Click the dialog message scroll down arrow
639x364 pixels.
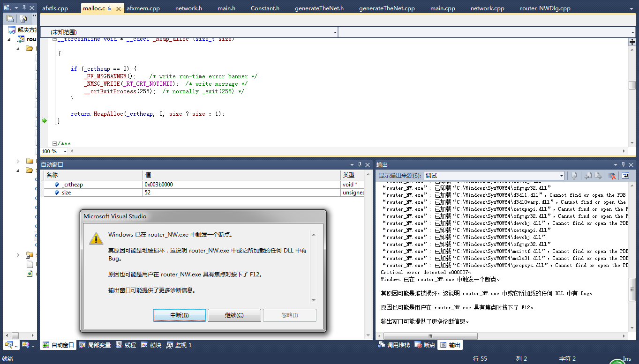tap(314, 301)
